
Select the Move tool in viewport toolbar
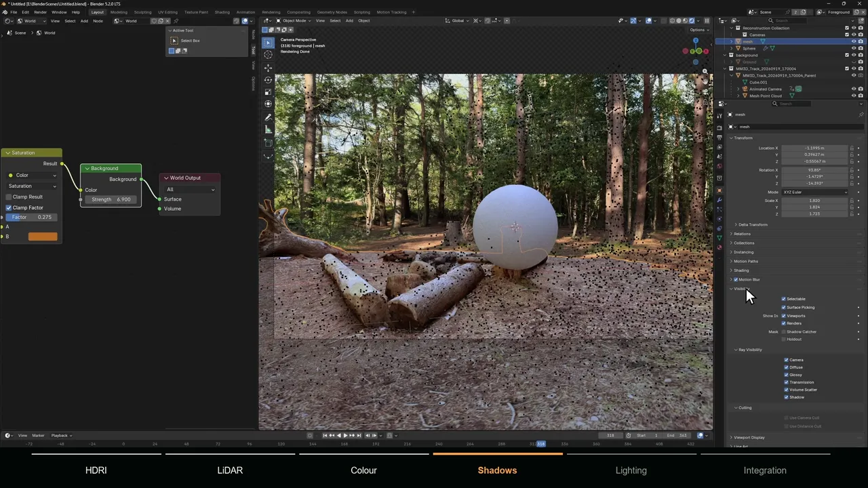(x=269, y=68)
